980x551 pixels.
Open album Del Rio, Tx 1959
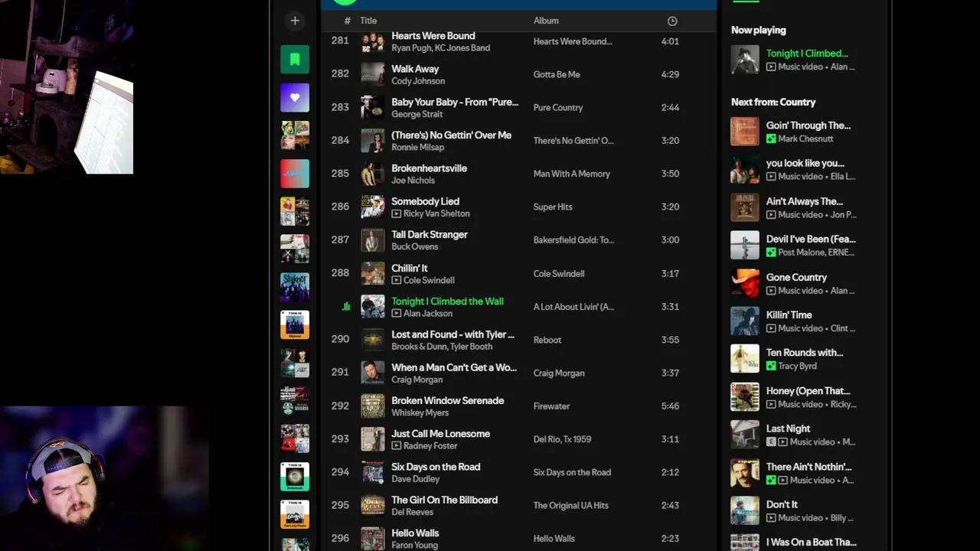(563, 439)
